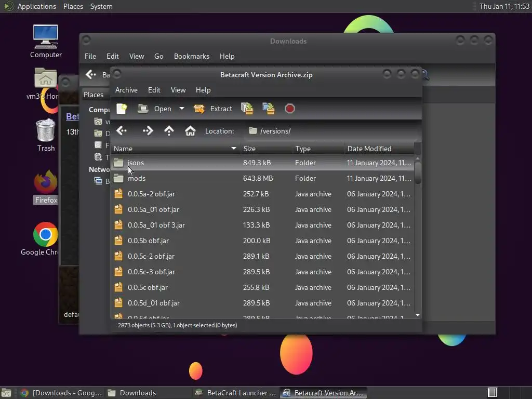The width and height of the screenshot is (532, 399).
Task: Open the home folder desktop icon
Action: [46, 84]
